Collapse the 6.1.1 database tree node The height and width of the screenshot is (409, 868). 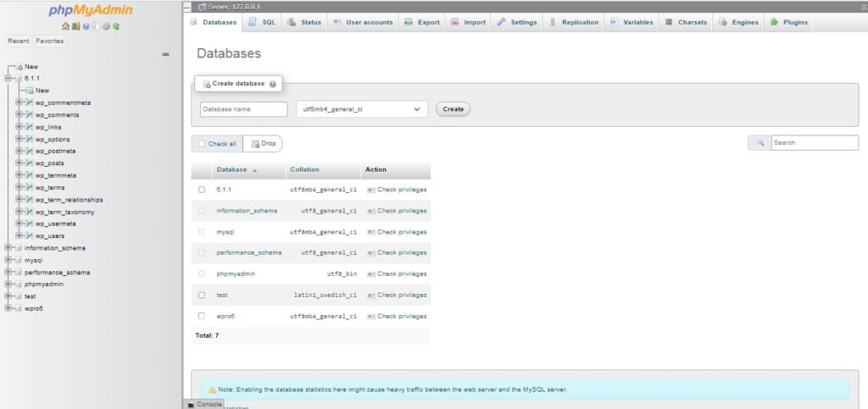8,79
